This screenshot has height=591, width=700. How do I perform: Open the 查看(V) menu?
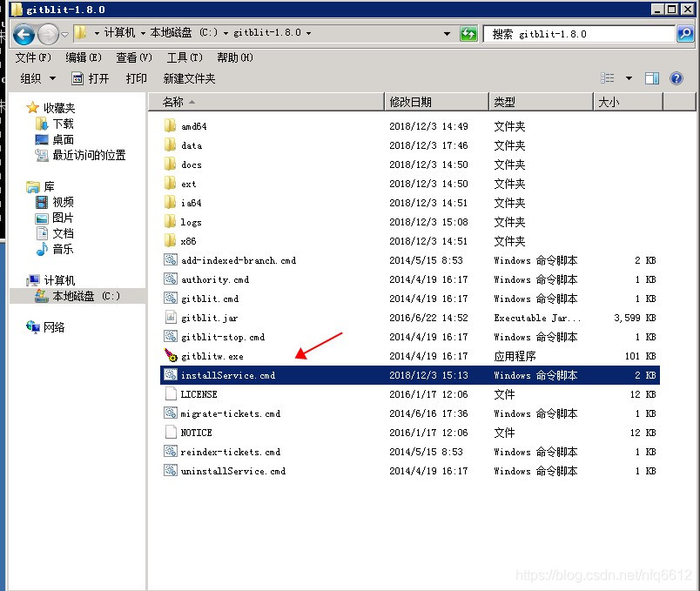pyautogui.click(x=134, y=57)
